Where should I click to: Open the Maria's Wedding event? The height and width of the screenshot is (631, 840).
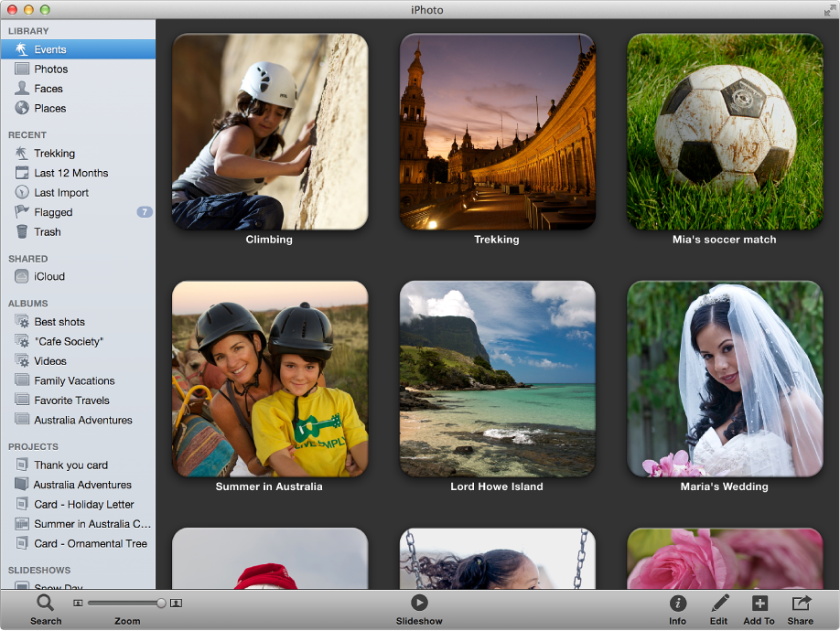point(724,379)
